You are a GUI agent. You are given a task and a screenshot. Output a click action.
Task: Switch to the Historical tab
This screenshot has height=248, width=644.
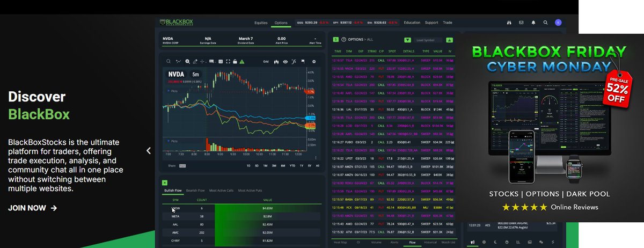click(430, 242)
